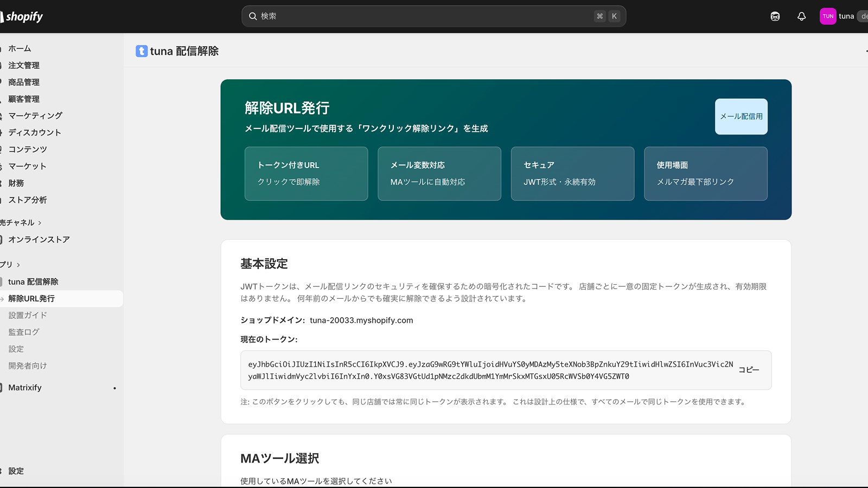Click the tuna 配信解除 page title
This screenshot has width=868, height=488.
click(x=184, y=51)
